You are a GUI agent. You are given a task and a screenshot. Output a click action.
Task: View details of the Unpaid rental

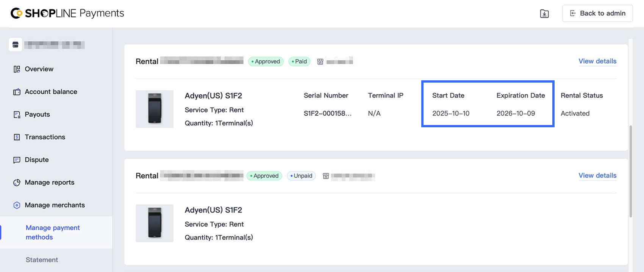click(x=597, y=175)
